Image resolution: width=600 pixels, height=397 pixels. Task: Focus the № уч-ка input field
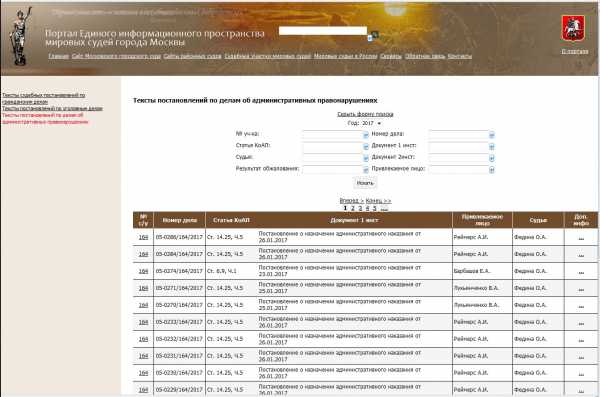332,134
